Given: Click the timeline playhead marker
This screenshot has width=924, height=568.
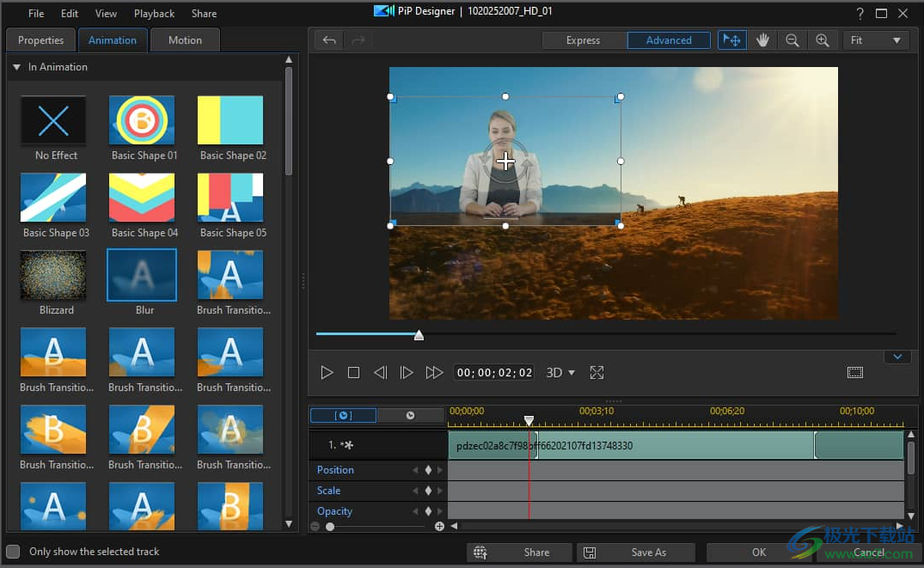Looking at the screenshot, I should point(529,420).
